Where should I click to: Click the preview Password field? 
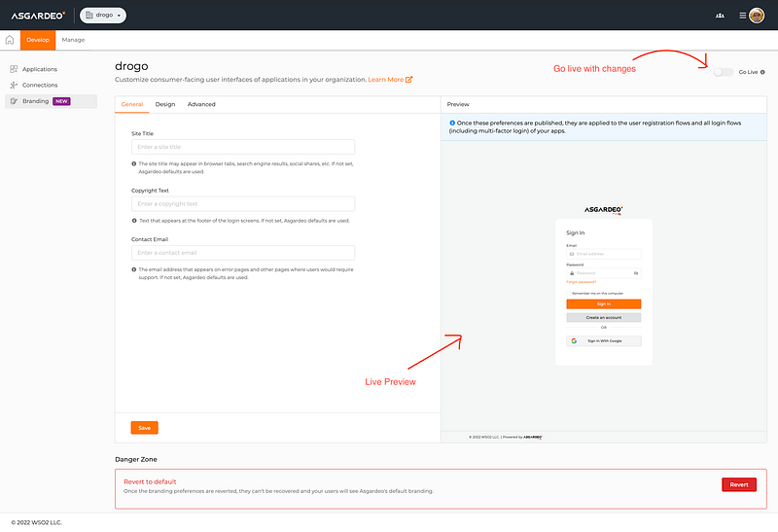pos(603,273)
